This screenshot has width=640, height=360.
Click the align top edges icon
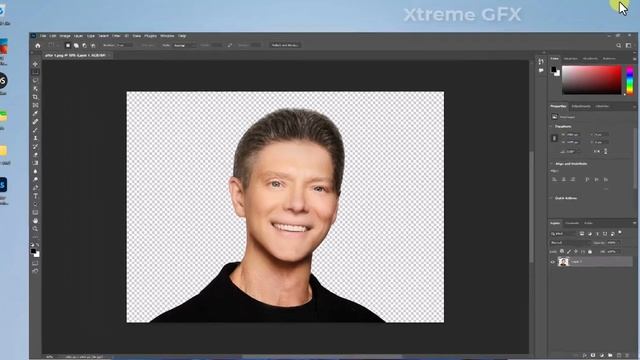[587, 179]
